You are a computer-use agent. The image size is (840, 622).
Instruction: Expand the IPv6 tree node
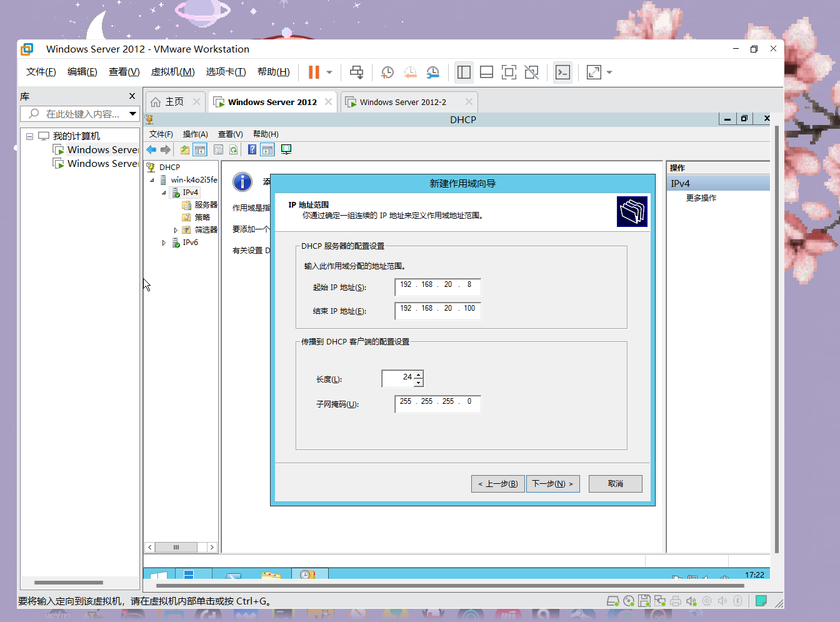(164, 243)
